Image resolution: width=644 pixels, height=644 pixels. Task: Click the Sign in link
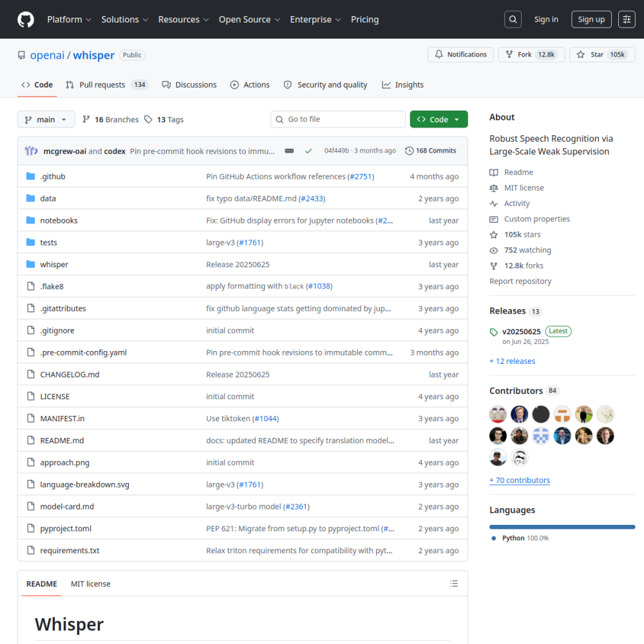click(546, 19)
